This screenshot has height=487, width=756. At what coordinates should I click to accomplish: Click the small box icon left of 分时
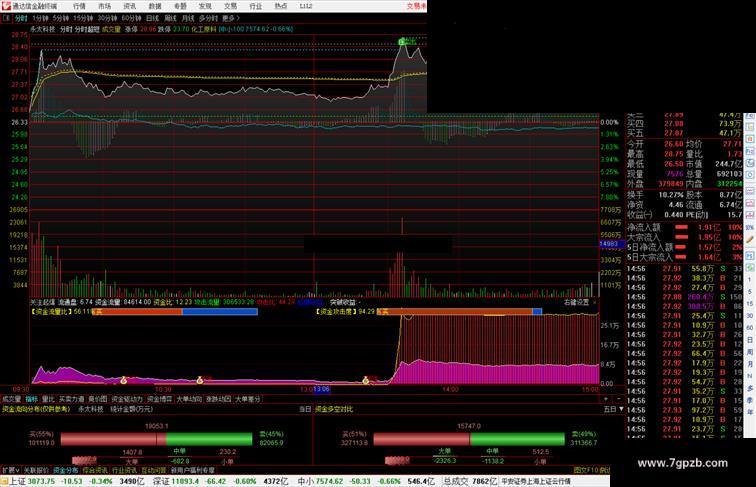[x=6, y=18]
